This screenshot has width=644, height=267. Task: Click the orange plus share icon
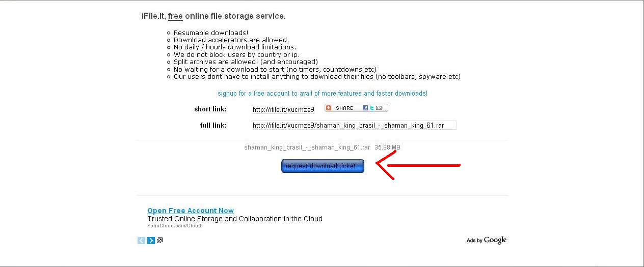(329, 108)
